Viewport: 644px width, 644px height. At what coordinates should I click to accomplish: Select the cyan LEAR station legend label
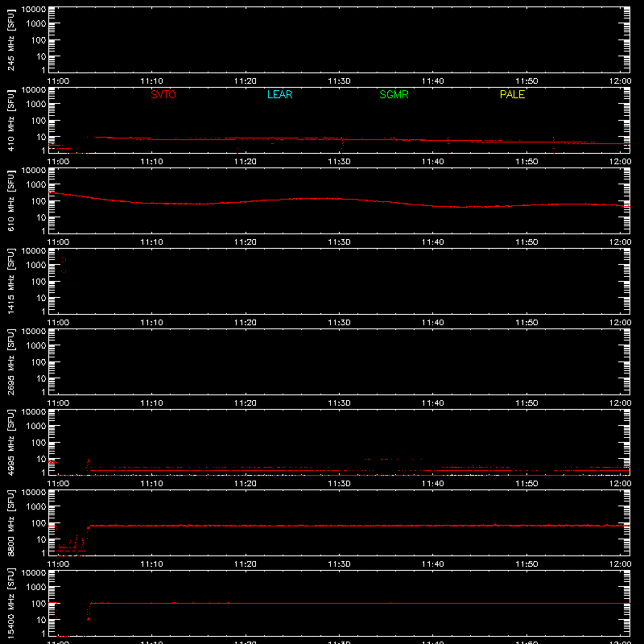pos(279,94)
